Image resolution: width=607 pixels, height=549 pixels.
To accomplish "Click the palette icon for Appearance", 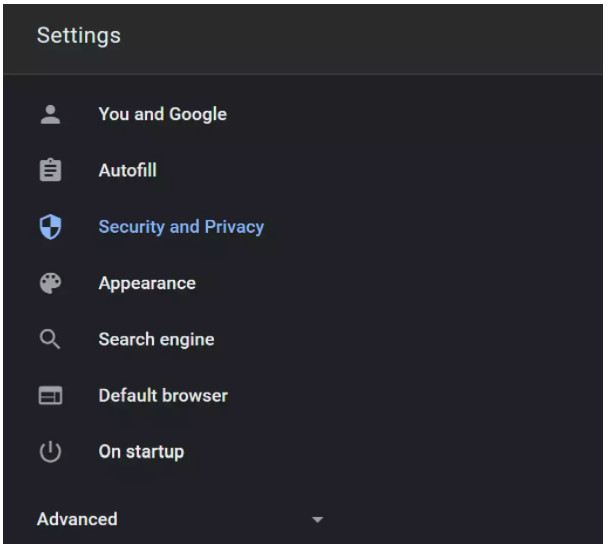I will coord(50,283).
